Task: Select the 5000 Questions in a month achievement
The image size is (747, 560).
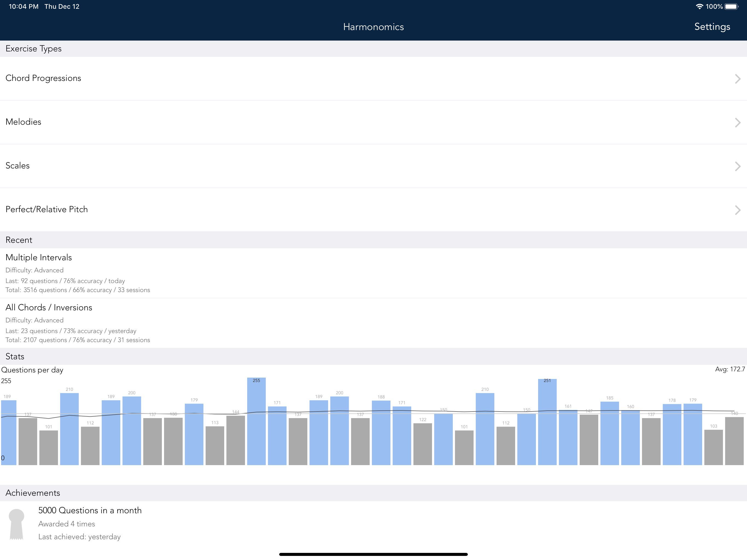Action: coord(373,524)
